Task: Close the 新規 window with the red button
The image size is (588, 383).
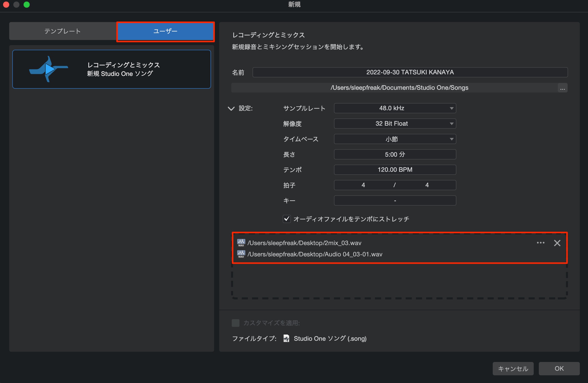Action: pyautogui.click(x=6, y=5)
